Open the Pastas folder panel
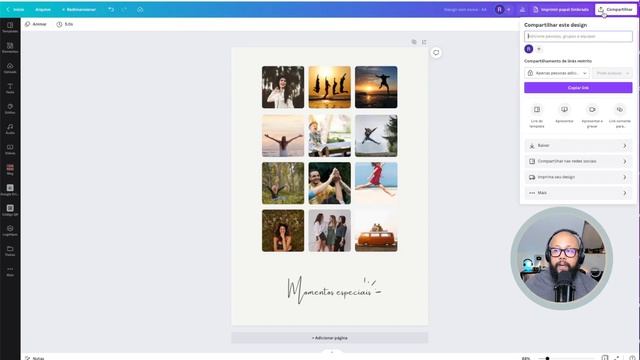640x360 pixels. pos(10,251)
